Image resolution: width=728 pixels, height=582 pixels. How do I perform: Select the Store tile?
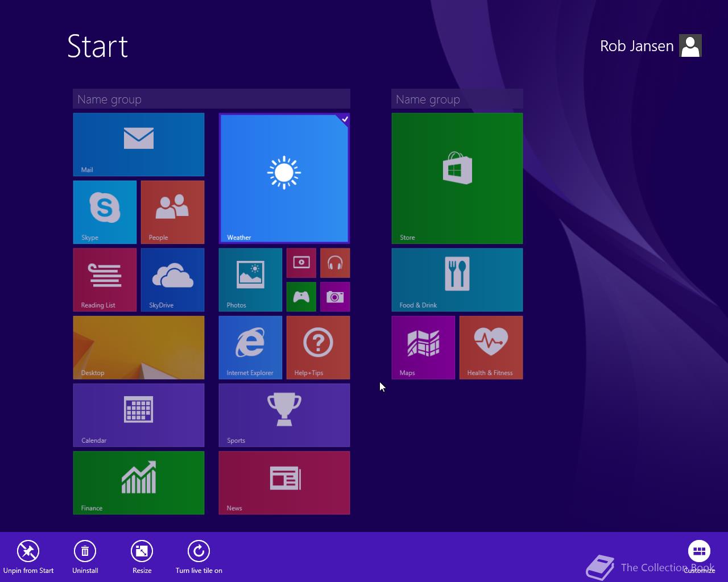click(x=457, y=178)
